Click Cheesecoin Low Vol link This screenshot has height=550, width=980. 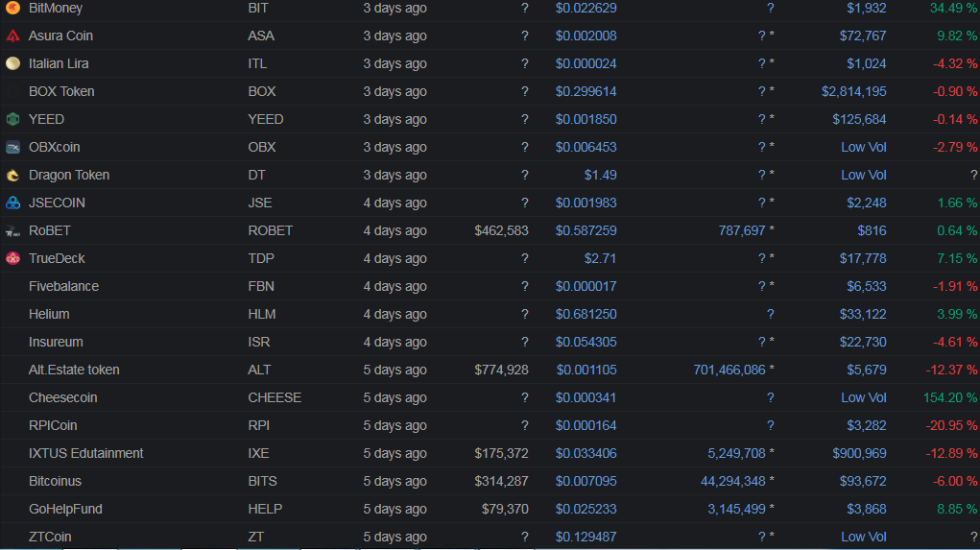863,397
